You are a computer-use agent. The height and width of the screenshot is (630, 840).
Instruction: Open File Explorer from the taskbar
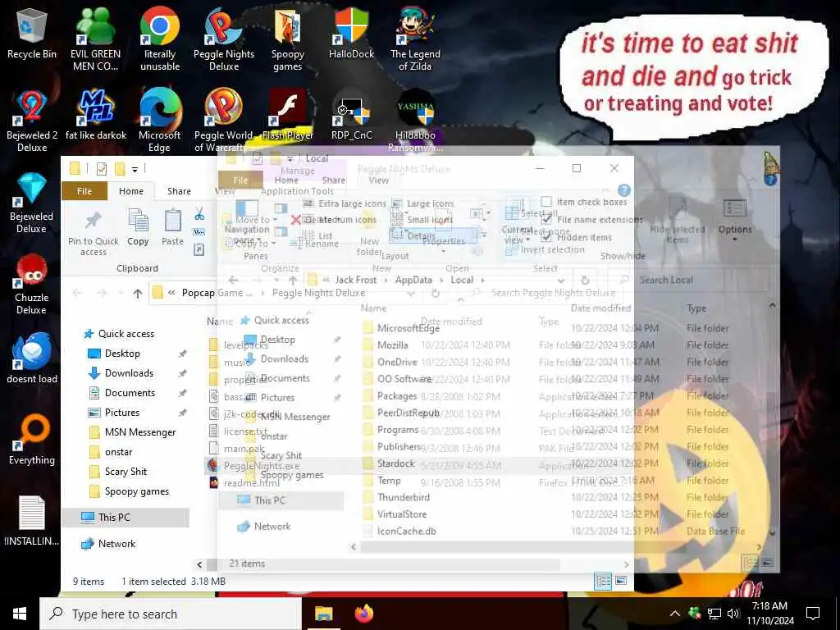pos(323,614)
